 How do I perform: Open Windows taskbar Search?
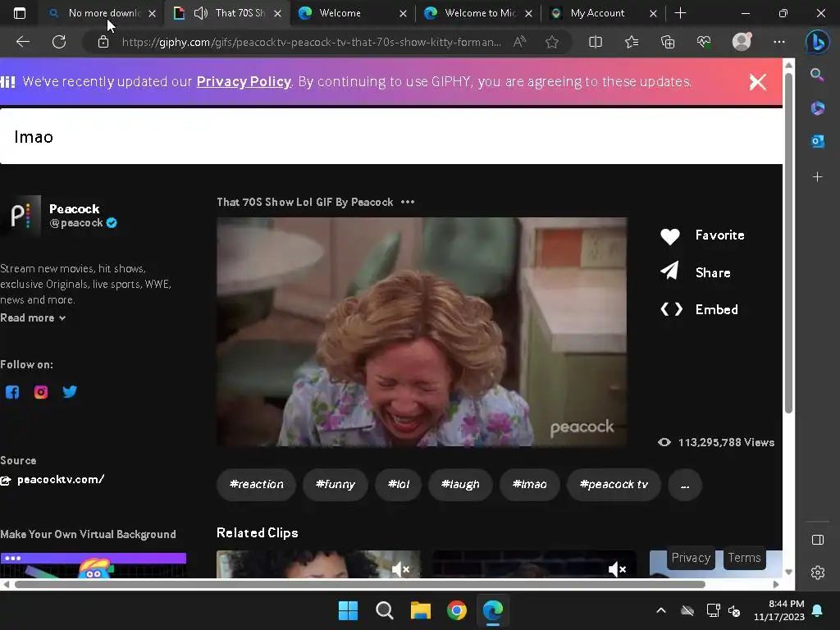(x=384, y=610)
